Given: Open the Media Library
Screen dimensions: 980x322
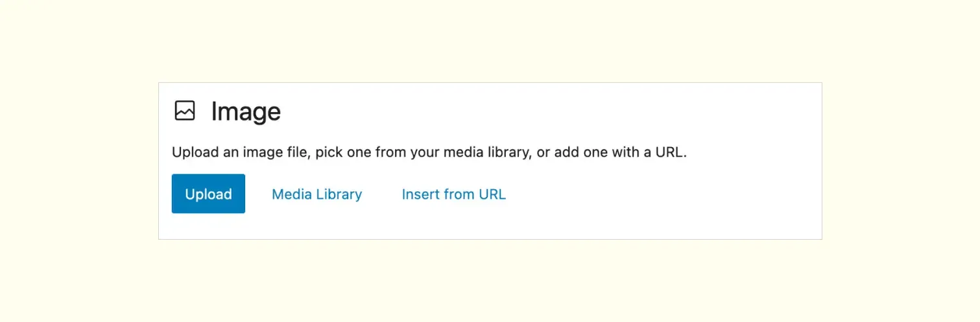Looking at the screenshot, I should pos(317,194).
